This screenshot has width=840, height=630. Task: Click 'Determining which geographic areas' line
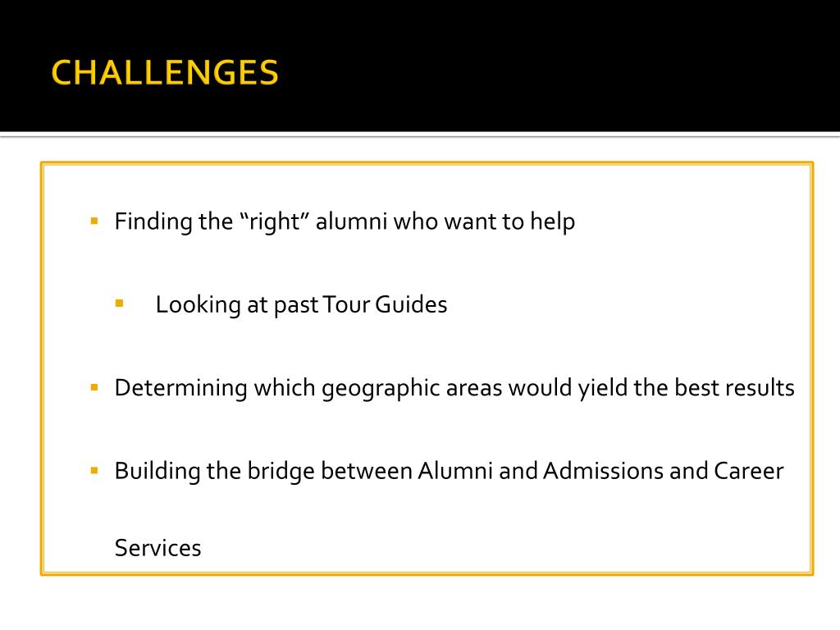click(x=454, y=388)
